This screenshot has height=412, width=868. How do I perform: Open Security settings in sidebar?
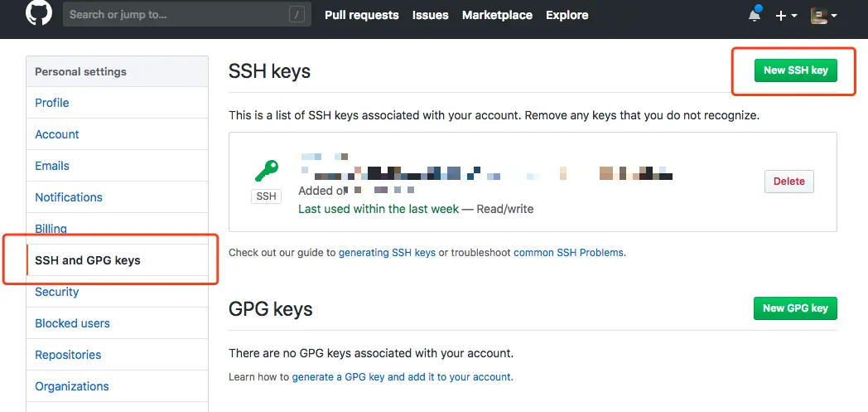coord(57,292)
